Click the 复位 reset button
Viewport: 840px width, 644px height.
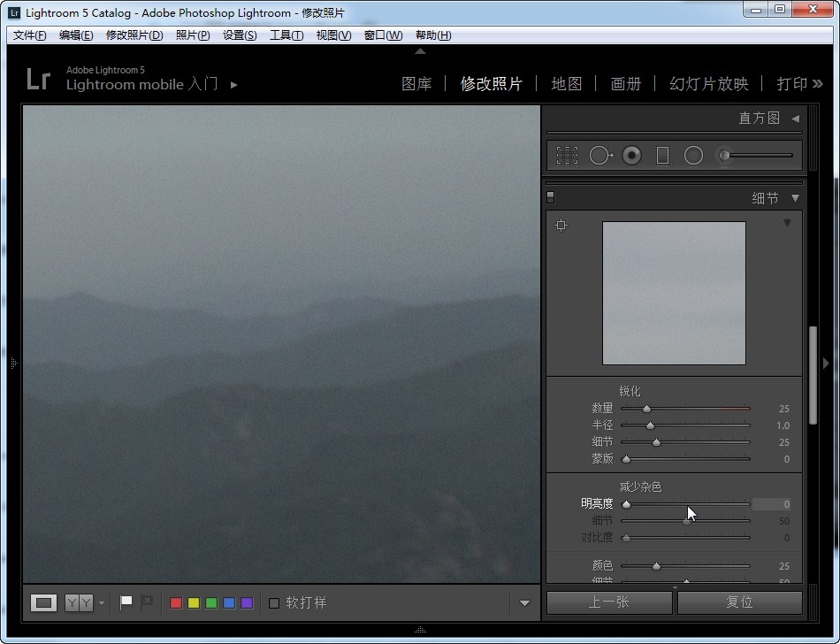[739, 602]
